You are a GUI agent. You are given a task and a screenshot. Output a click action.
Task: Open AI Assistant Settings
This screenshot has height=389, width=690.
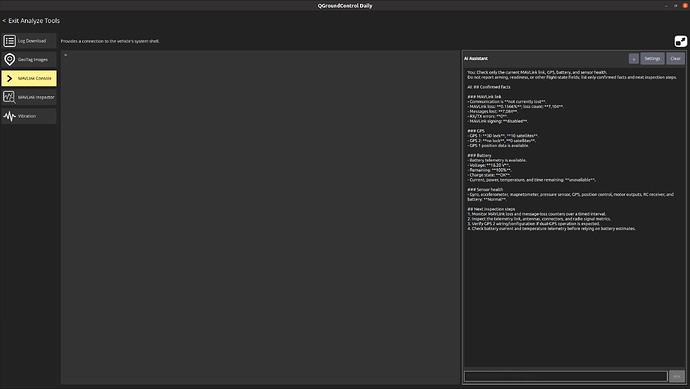tap(652, 59)
